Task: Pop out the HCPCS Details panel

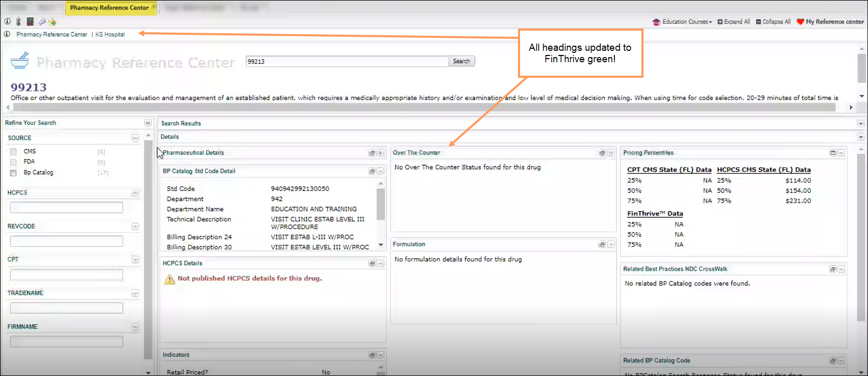Action: pyautogui.click(x=372, y=264)
